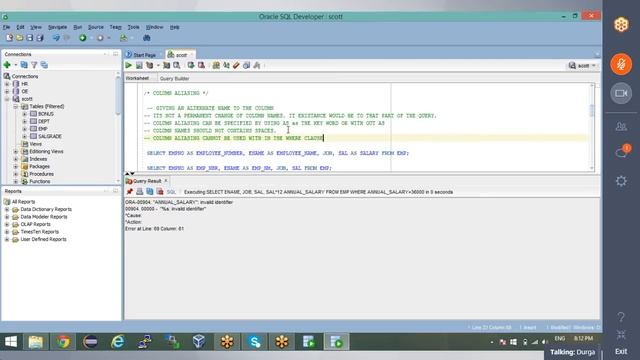Open participants icon in meeting sidebar
This screenshot has height=360, width=640.
tap(621, 127)
